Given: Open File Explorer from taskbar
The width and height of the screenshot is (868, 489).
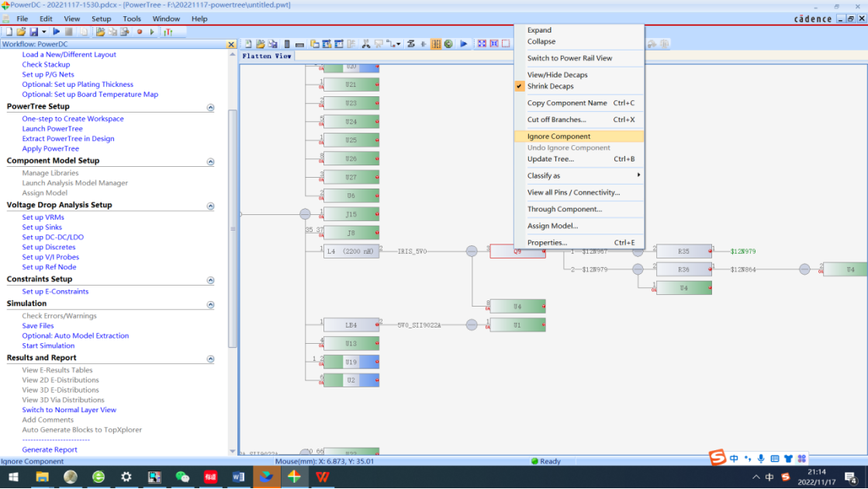Looking at the screenshot, I should point(42,477).
